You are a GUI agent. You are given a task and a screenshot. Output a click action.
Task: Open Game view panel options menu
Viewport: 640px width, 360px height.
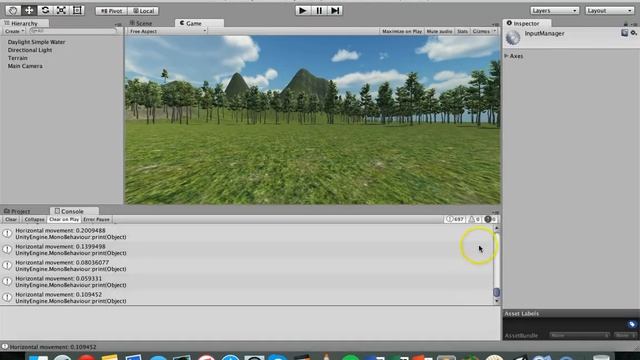496,24
